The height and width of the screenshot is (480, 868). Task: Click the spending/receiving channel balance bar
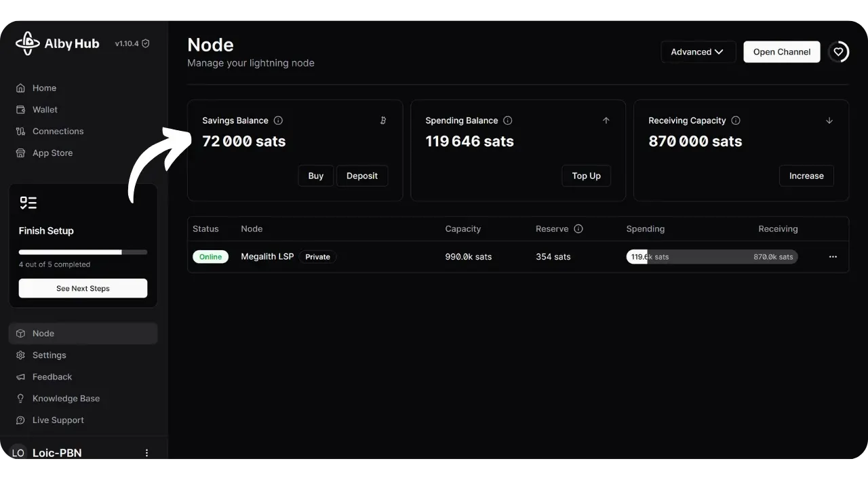click(x=711, y=257)
